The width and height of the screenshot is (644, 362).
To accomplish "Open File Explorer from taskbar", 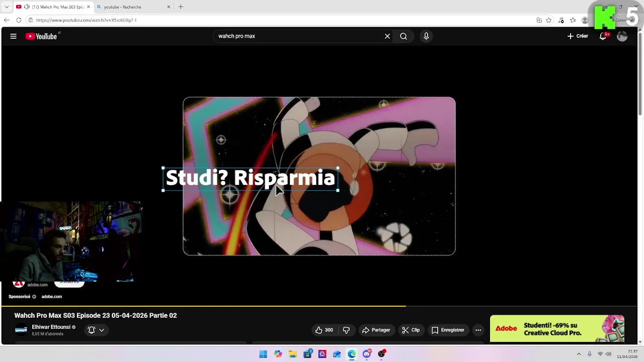I will point(293,354).
